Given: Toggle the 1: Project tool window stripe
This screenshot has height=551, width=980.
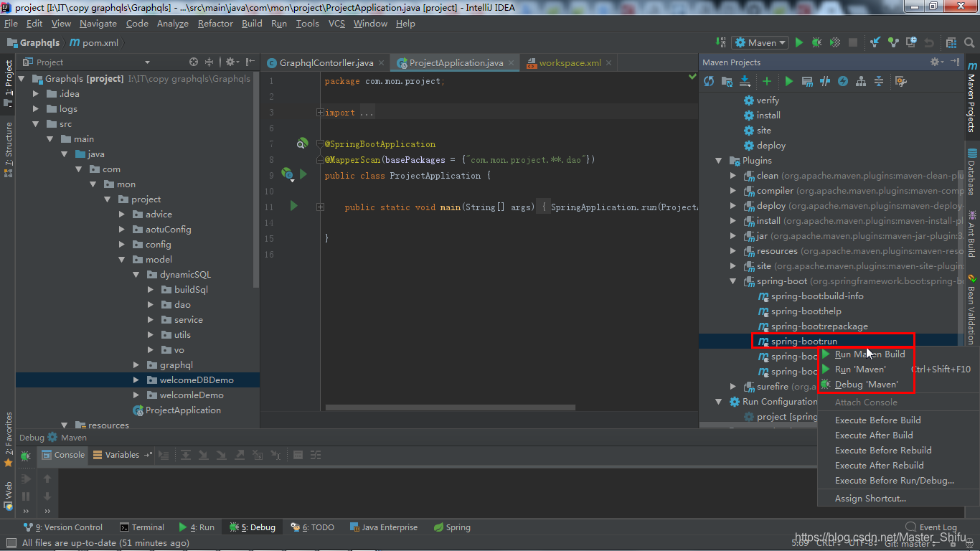Looking at the screenshot, I should (x=8, y=83).
